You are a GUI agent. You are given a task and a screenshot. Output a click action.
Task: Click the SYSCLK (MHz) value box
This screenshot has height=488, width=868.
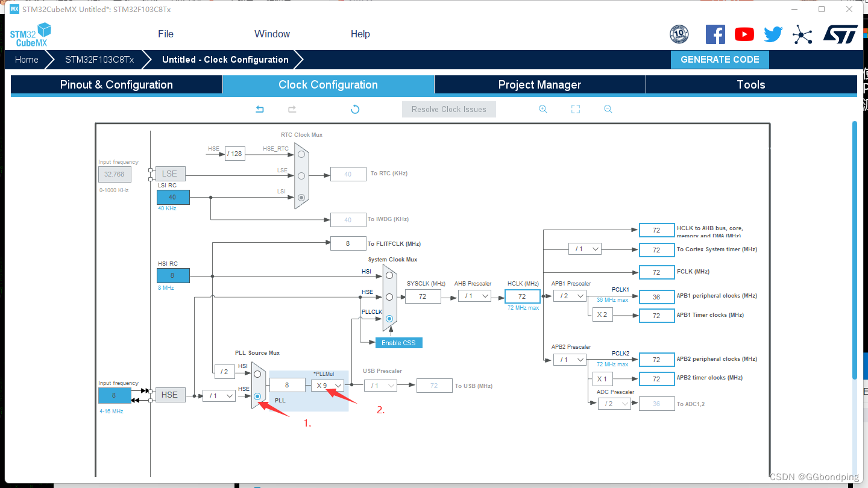coord(423,296)
